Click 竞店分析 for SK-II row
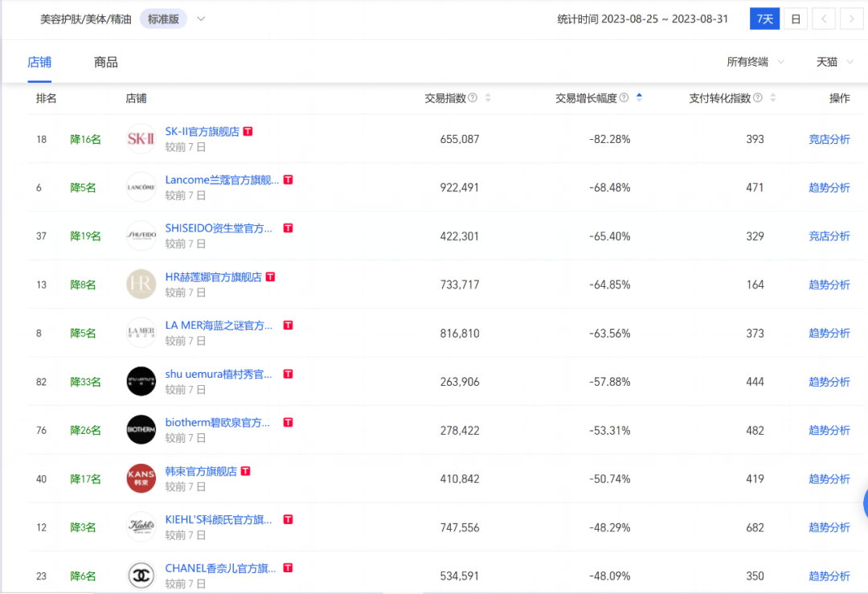 point(829,139)
